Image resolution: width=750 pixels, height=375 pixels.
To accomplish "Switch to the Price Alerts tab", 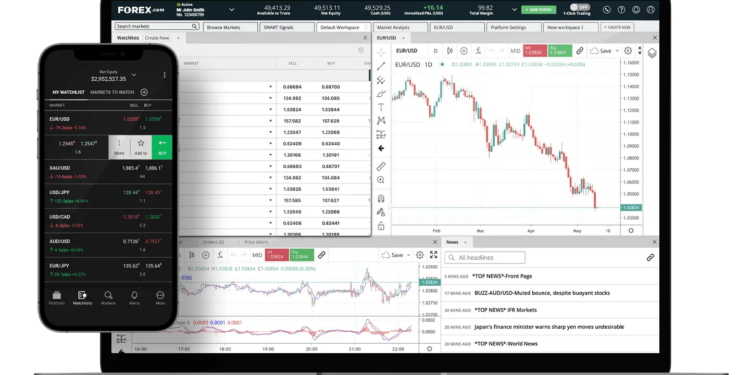I will click(256, 242).
